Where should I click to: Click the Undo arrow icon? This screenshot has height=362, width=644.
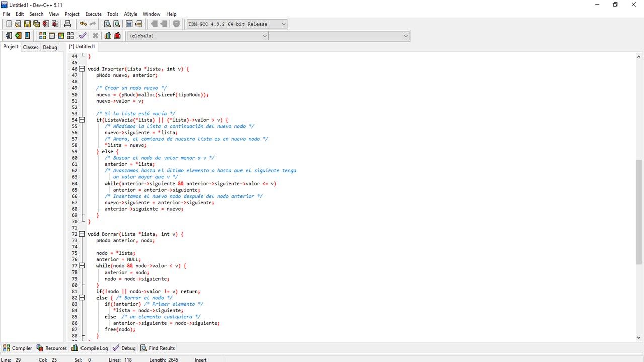point(83,24)
